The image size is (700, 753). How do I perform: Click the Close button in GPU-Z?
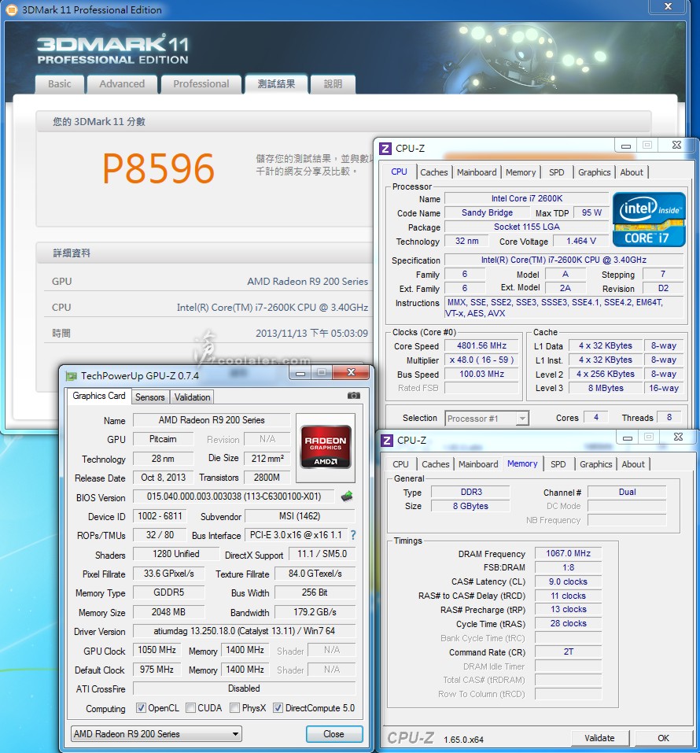pos(333,734)
